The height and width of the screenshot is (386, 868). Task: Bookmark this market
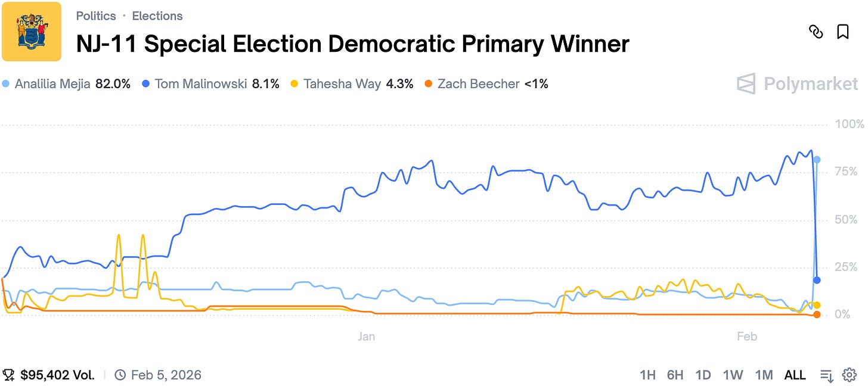(843, 32)
